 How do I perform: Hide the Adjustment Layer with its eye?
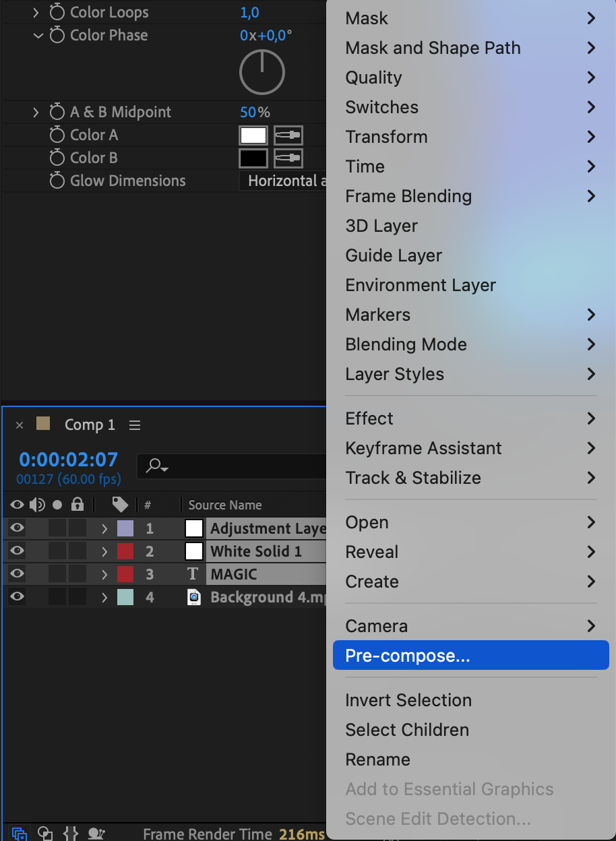click(x=18, y=528)
